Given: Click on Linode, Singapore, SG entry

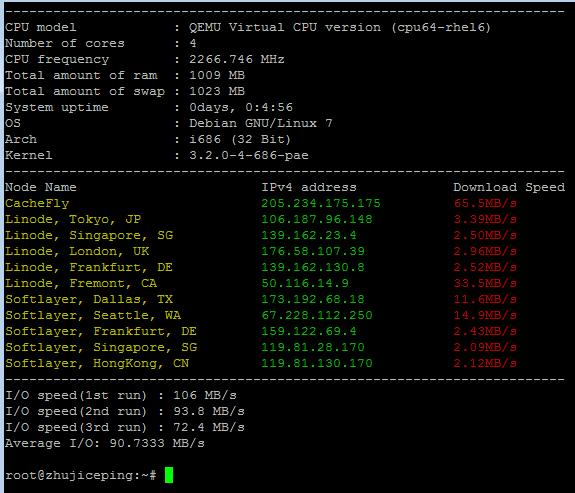Looking at the screenshot, I should point(89,235).
